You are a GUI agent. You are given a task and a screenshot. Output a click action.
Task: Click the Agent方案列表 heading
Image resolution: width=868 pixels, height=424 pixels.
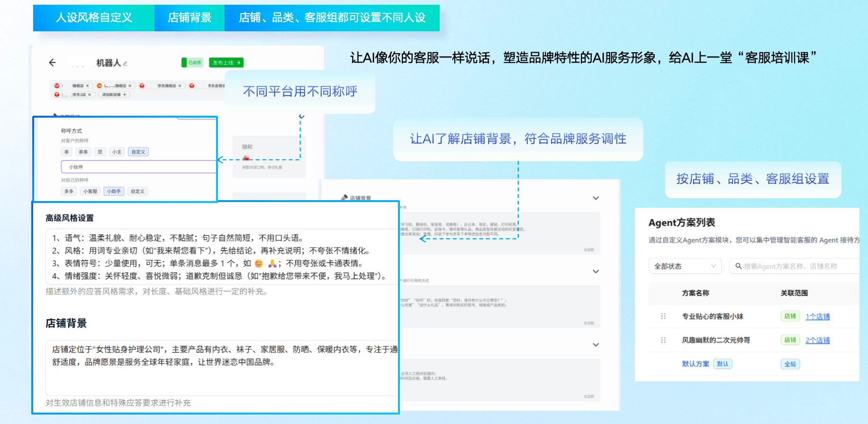click(x=681, y=222)
